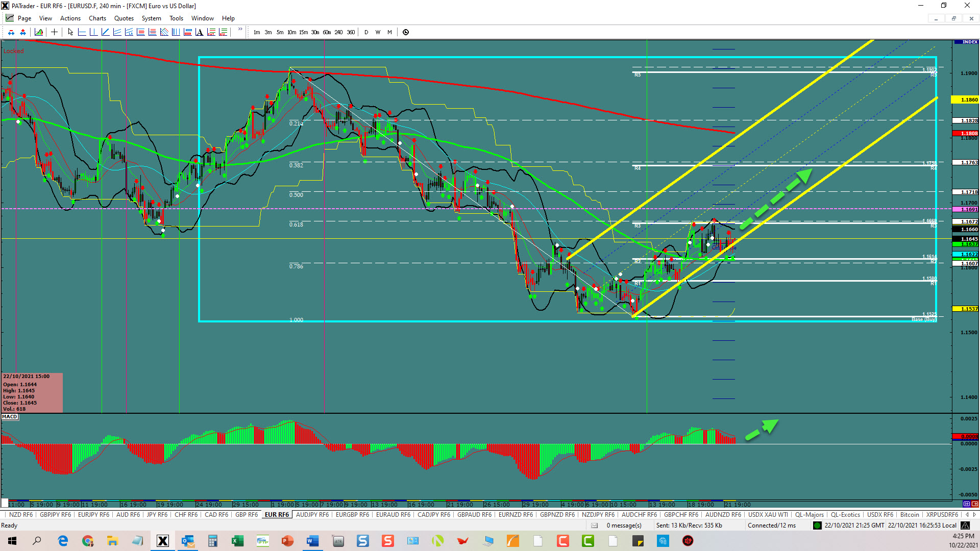Switch to daily timeframe D

(366, 32)
